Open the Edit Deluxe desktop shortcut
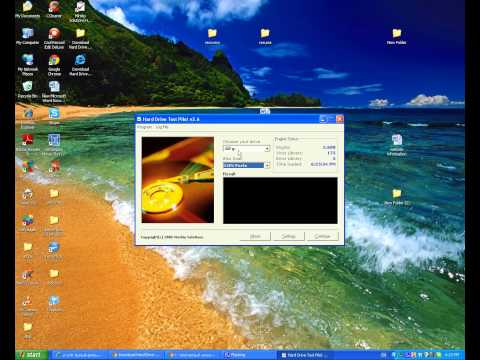This screenshot has width=480, height=360. 54,38
